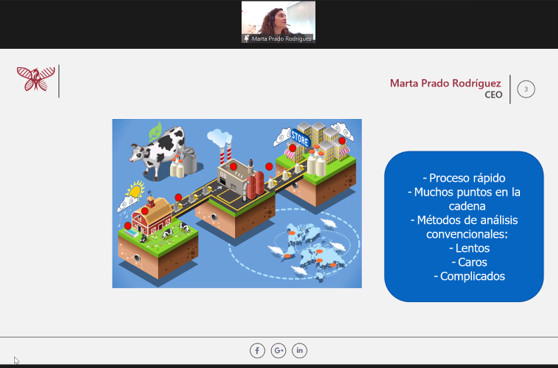Click the red winged company logo
The image size is (558, 368).
tap(36, 79)
